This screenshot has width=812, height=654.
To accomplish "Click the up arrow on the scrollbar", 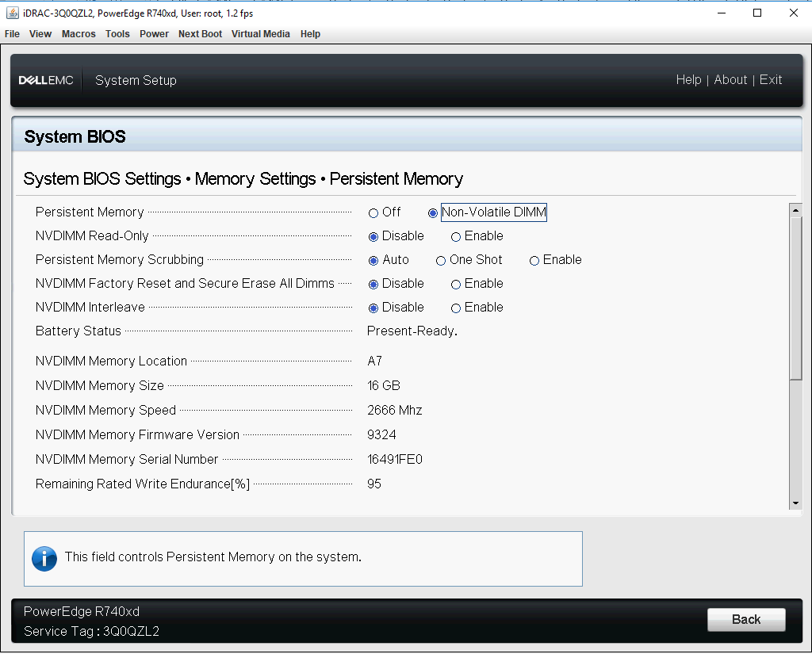I will coord(795,209).
